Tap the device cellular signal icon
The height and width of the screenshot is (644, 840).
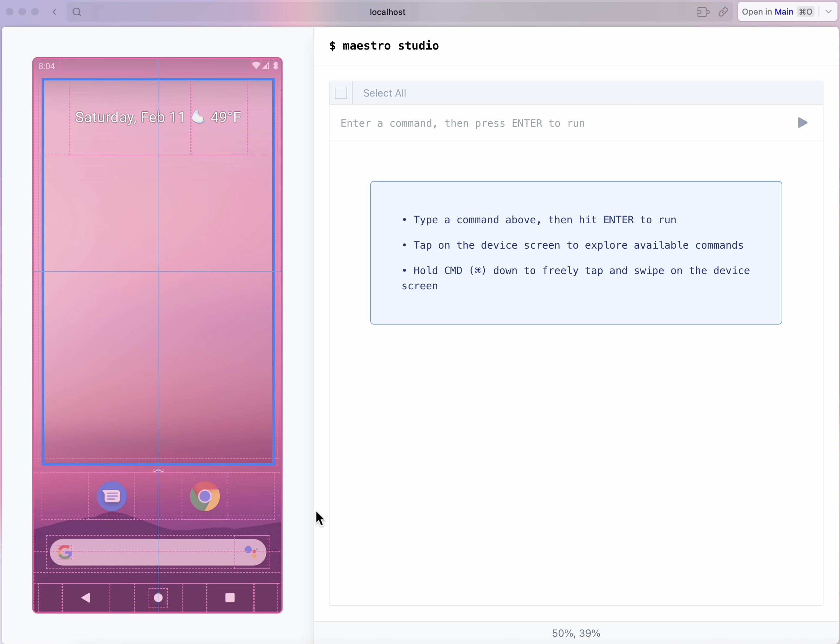point(266,65)
